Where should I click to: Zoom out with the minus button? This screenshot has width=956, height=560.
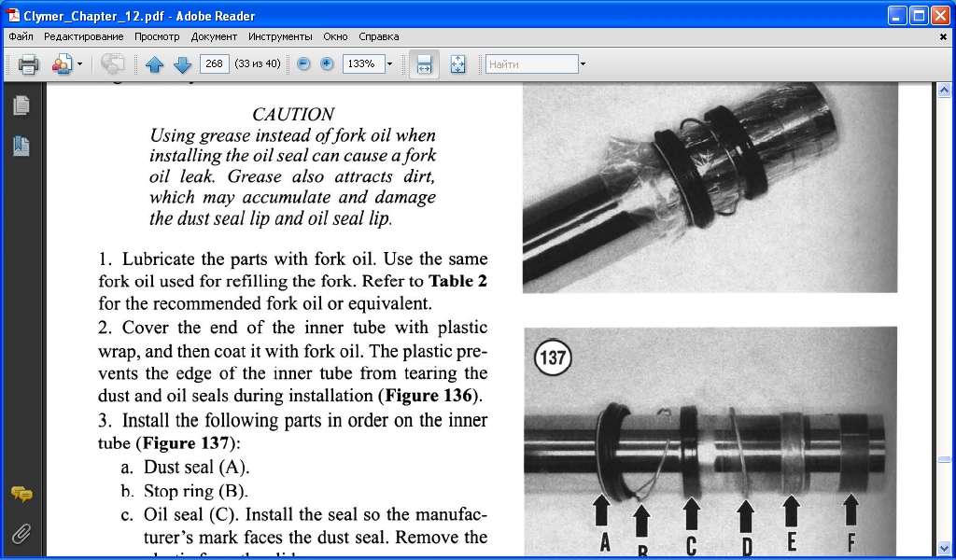(x=303, y=64)
